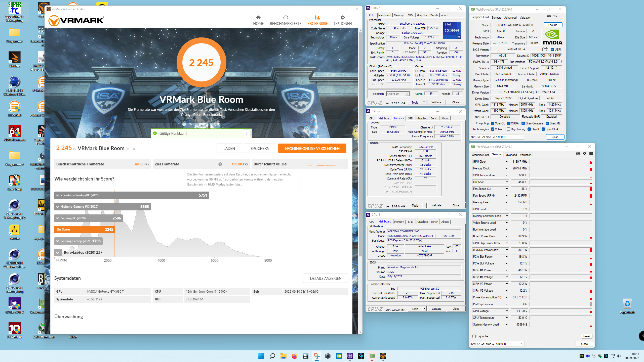Open SuperPiMod desktop shortcut

[15, 12]
